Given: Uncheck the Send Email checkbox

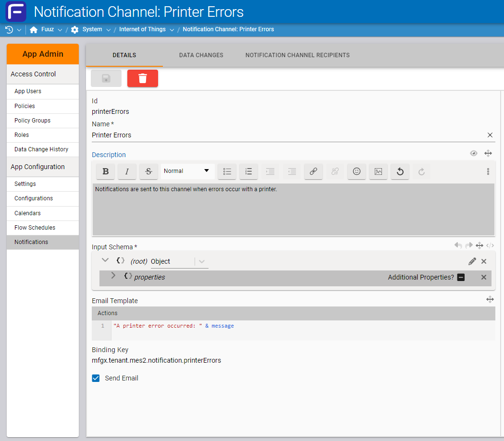Looking at the screenshot, I should click(x=96, y=378).
